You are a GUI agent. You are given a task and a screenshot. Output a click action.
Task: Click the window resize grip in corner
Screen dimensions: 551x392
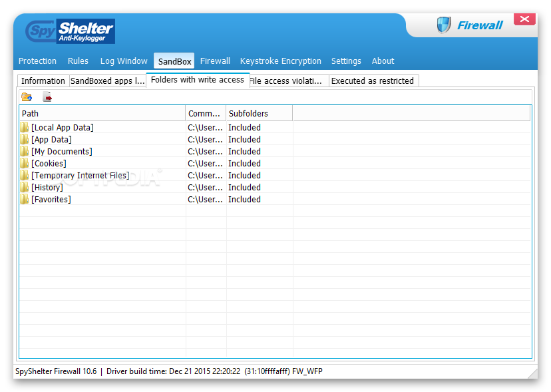[x=532, y=373]
